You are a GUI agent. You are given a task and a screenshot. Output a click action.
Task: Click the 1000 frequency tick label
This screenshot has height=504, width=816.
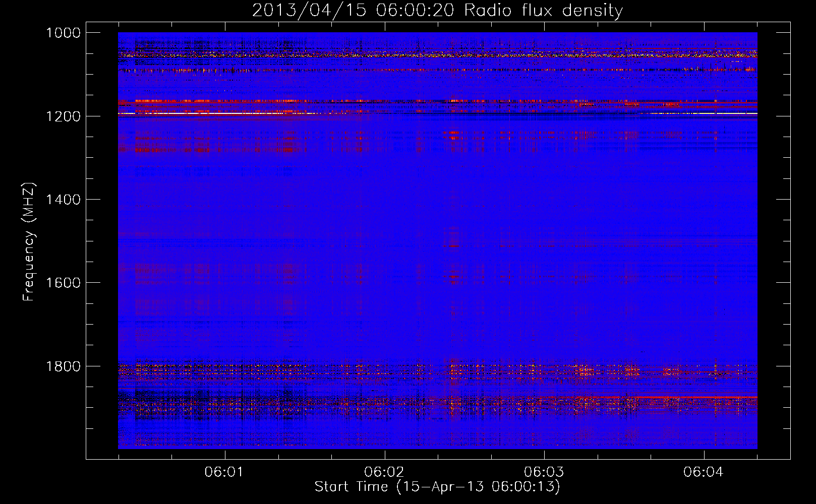(x=63, y=33)
